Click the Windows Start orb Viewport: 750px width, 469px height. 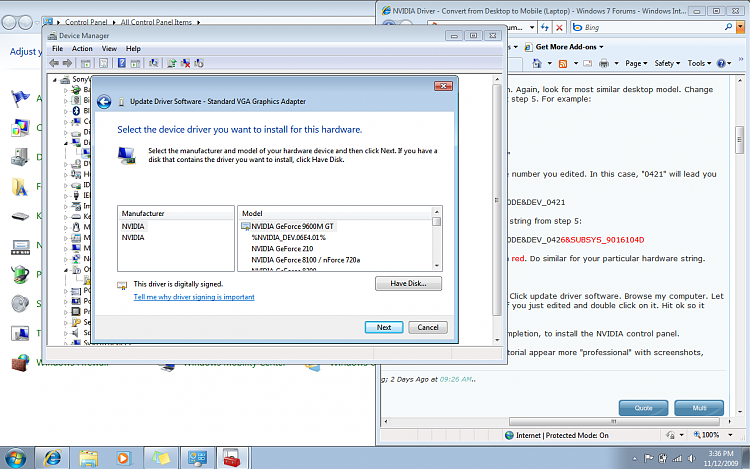point(16,458)
